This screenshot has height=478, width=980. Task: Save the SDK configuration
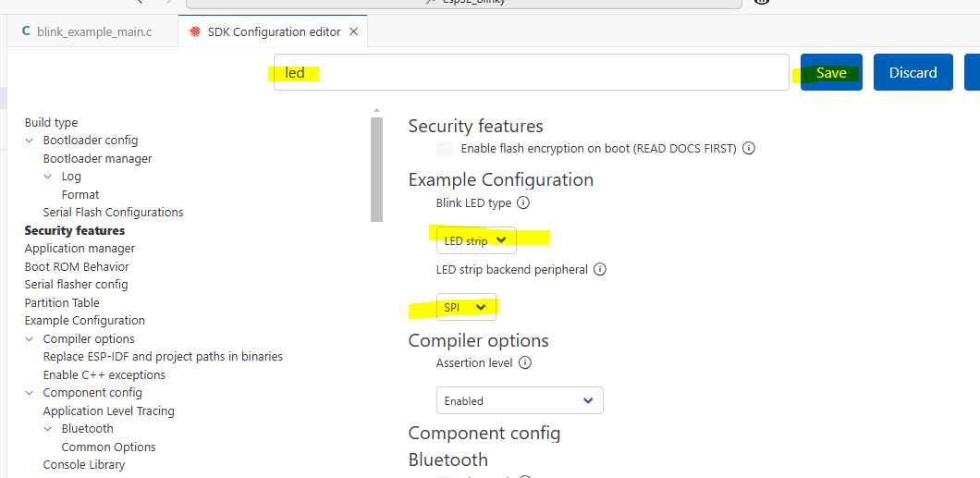(x=831, y=73)
